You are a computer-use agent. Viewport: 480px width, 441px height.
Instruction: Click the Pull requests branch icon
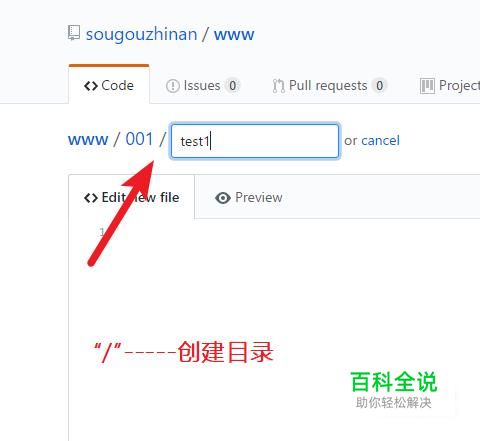(x=278, y=86)
